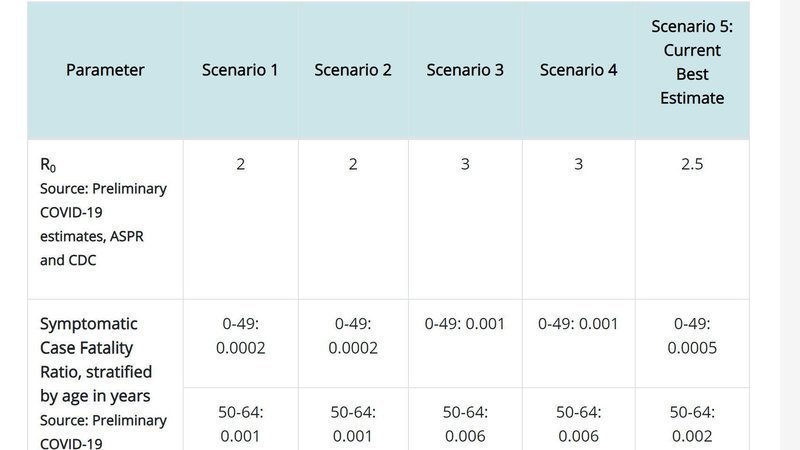Click the R0 value under Scenario 4

[578, 164]
